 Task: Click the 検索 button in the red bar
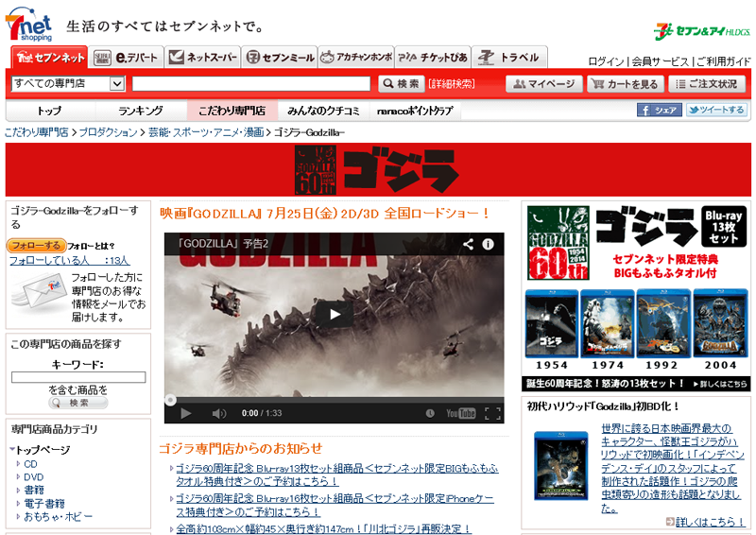point(401,84)
